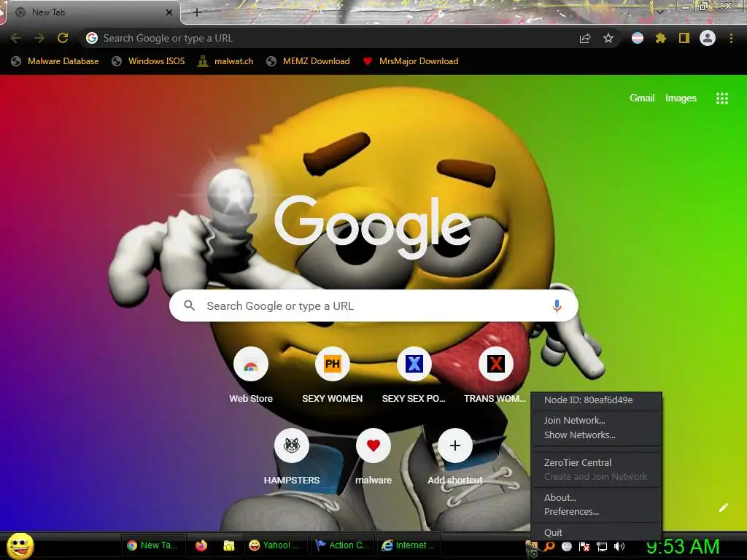
Task: Switch to New Ta... Chrome taskbar button
Action: pos(153,545)
